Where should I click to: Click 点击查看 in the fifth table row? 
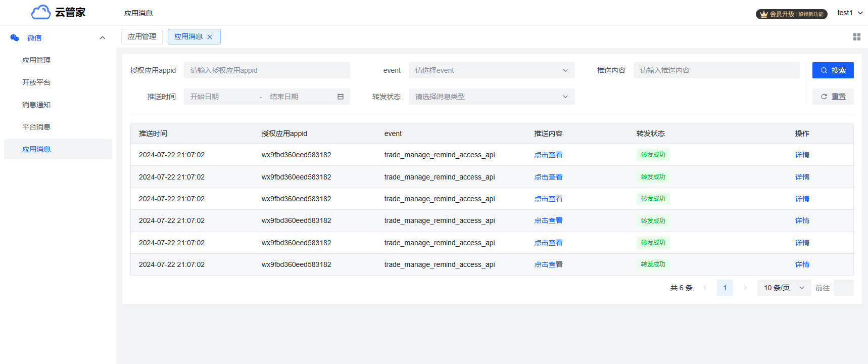[x=548, y=243]
